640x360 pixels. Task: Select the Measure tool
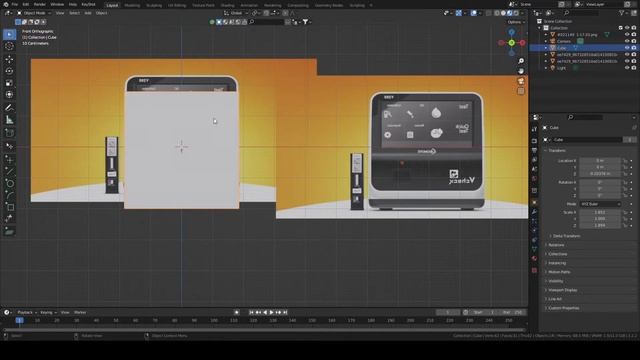point(9,120)
